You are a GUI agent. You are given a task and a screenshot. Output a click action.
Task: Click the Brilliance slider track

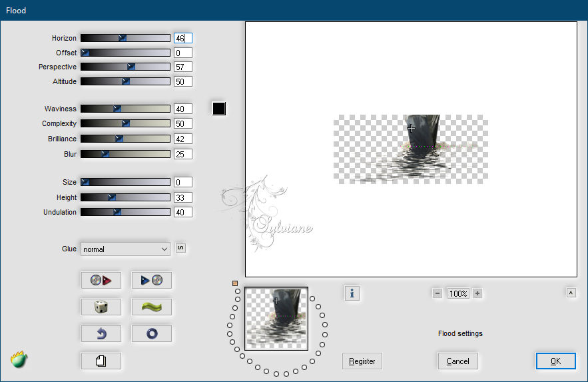125,139
